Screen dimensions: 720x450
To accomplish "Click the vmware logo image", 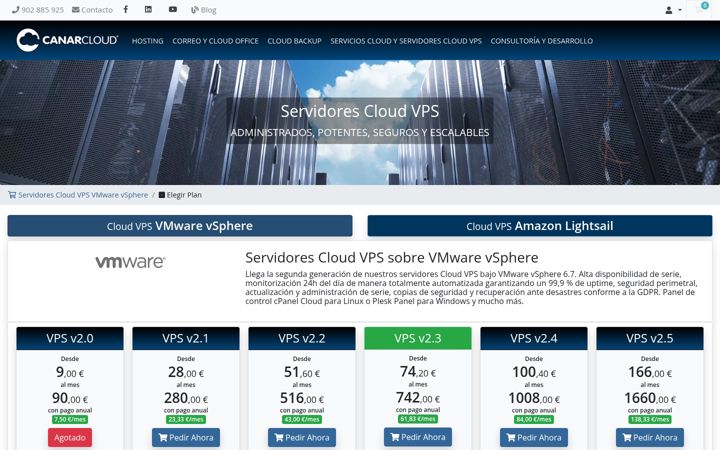I will click(130, 262).
